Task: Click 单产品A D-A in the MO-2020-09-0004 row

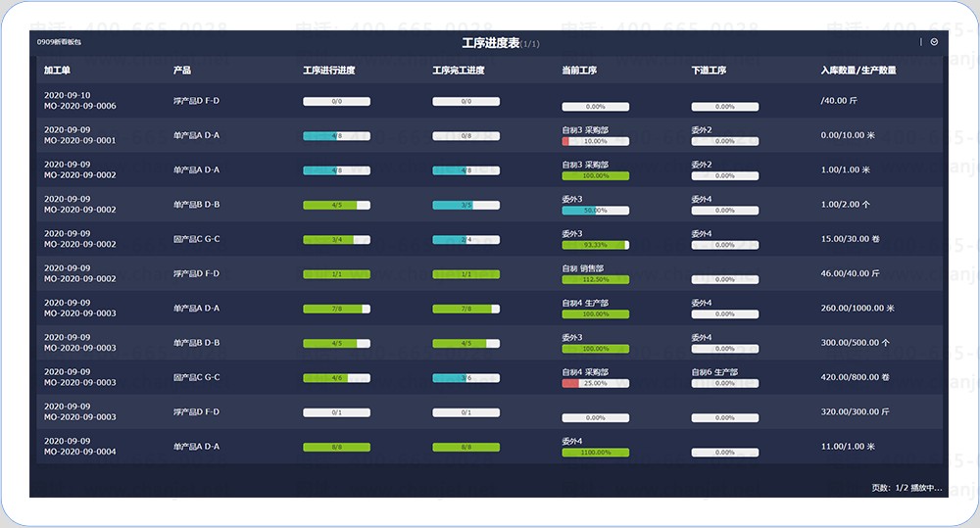Action: 196,446
